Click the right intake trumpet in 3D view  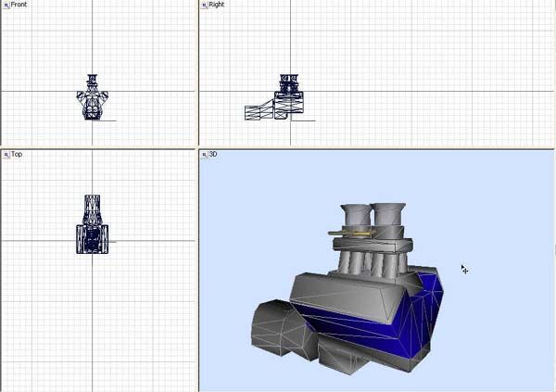[x=388, y=214]
